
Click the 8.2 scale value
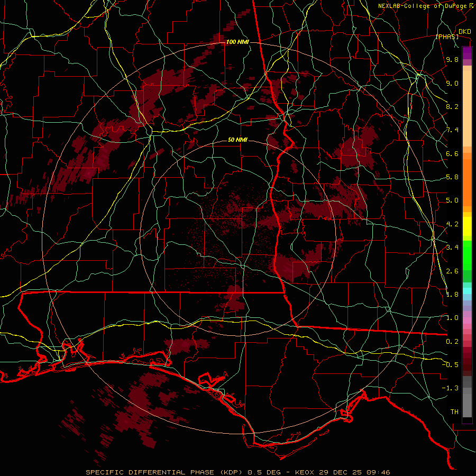(452, 106)
